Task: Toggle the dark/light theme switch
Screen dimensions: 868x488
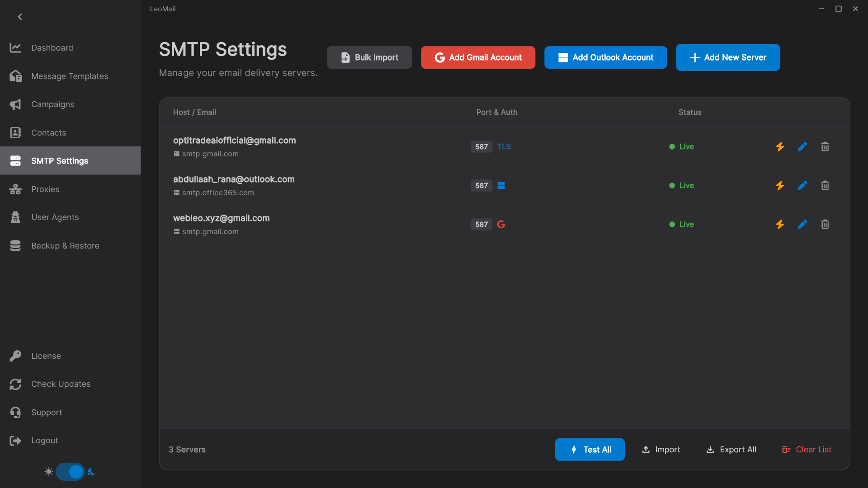Action: (x=70, y=472)
